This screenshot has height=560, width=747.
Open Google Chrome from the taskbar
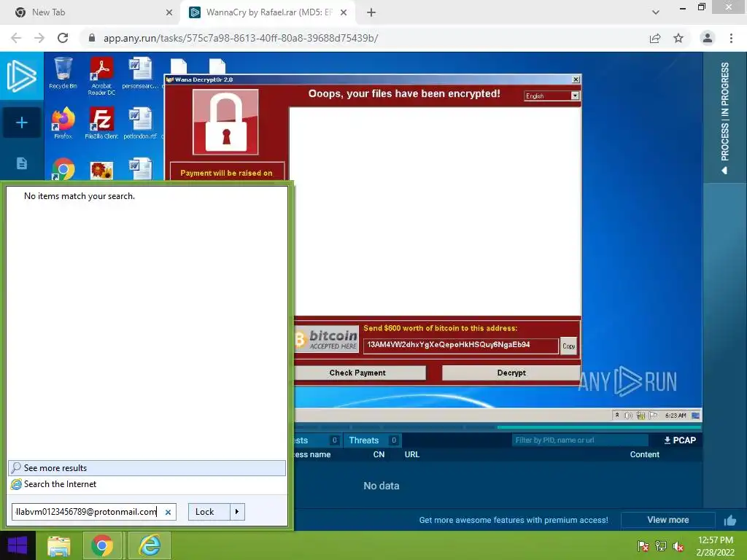point(102,545)
